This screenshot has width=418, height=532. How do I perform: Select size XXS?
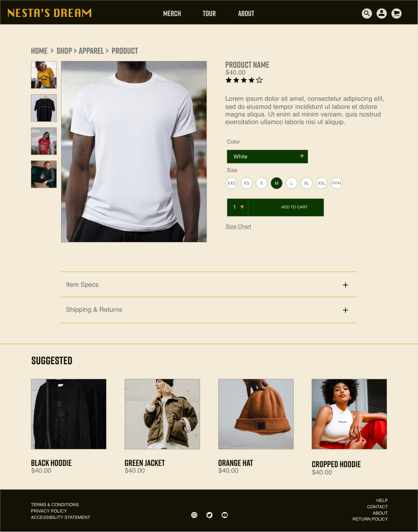231,183
